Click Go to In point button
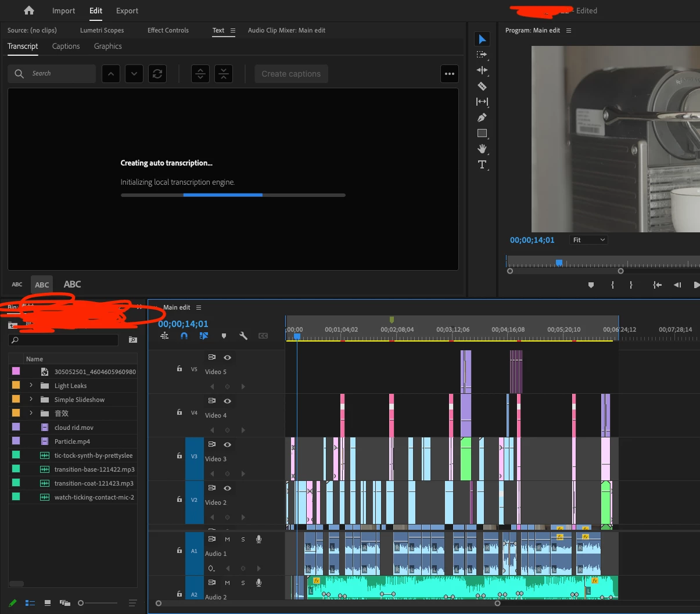 (x=657, y=285)
